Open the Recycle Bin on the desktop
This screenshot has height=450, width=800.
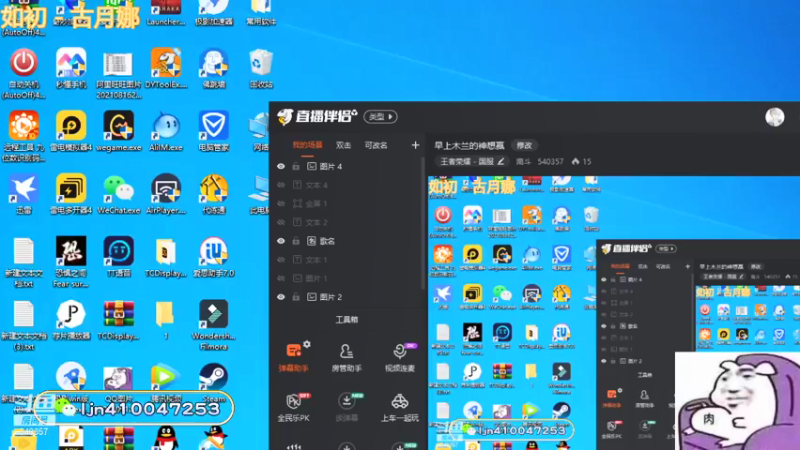261,68
